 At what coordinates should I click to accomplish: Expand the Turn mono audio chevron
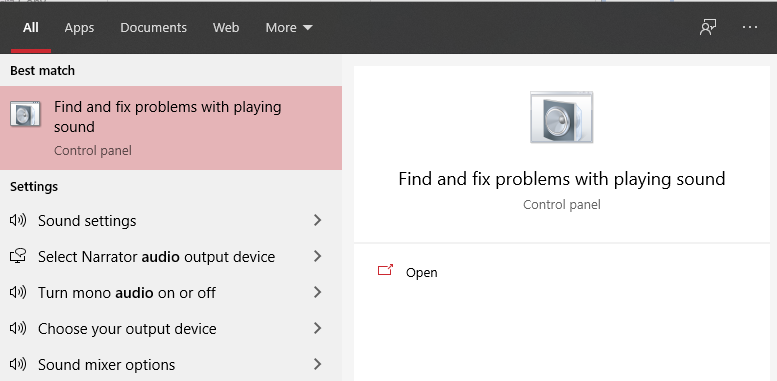click(x=318, y=292)
